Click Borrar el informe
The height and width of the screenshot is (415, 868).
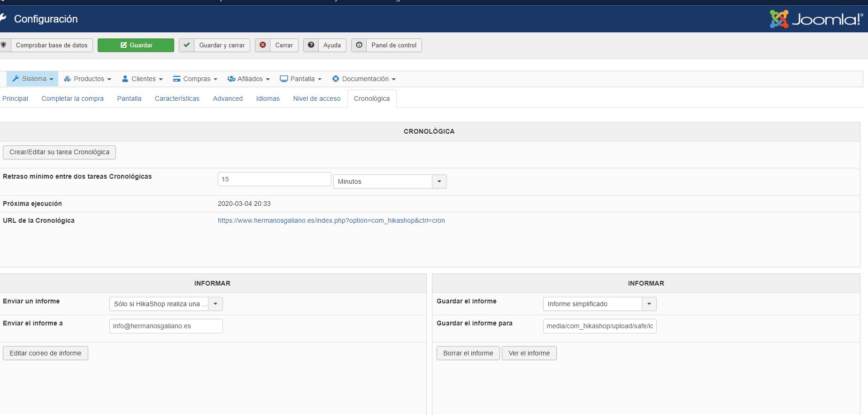coord(468,353)
